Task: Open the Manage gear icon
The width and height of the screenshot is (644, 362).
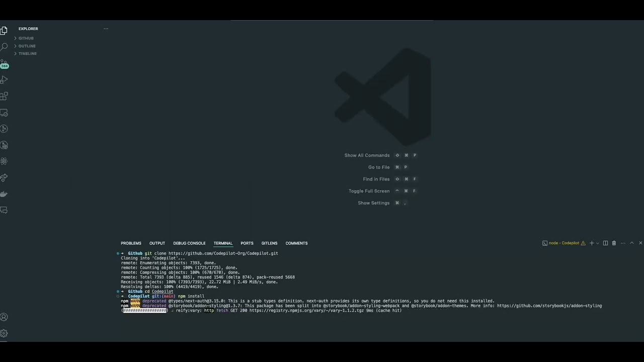Action: click(4, 333)
